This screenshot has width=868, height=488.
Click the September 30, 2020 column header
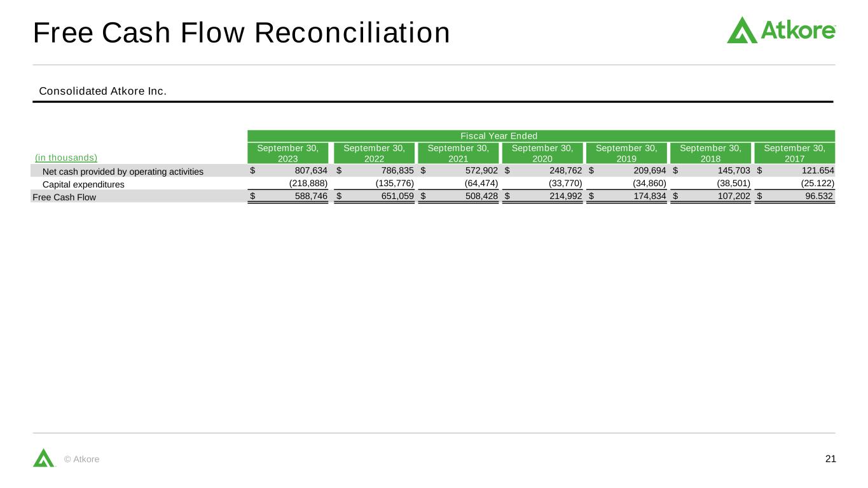542,153
